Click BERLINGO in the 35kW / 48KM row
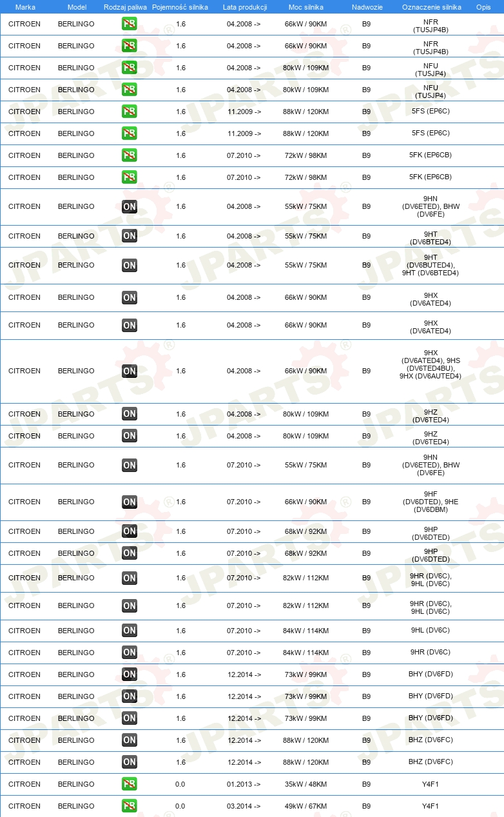 76,784
